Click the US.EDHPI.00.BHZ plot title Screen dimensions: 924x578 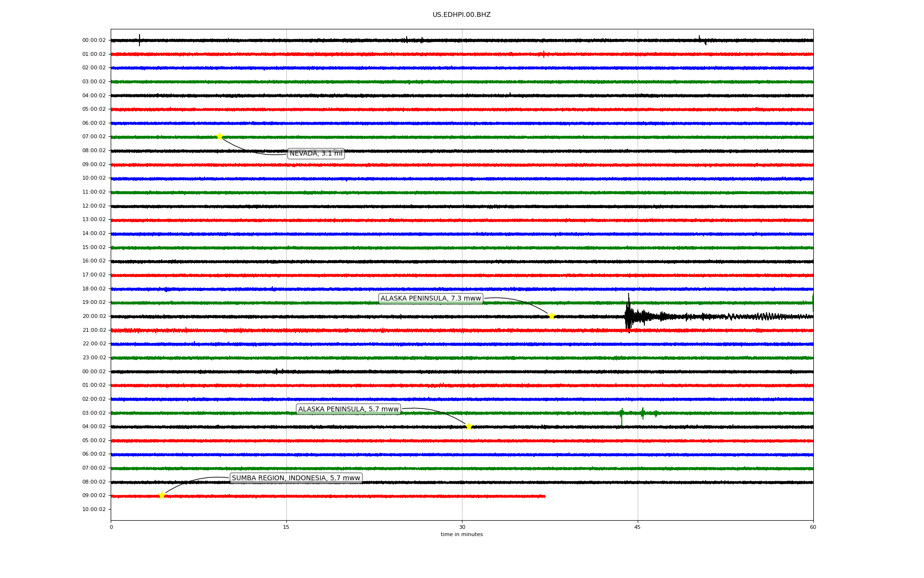point(462,15)
